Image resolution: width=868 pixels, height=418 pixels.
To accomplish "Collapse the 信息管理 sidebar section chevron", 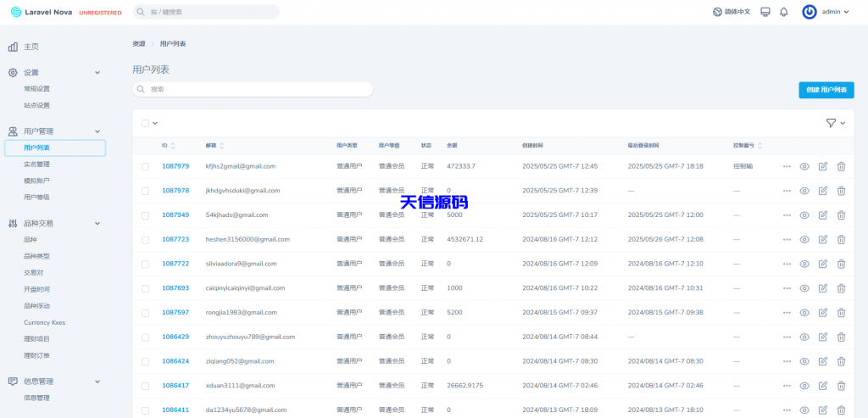I will (x=97, y=382).
